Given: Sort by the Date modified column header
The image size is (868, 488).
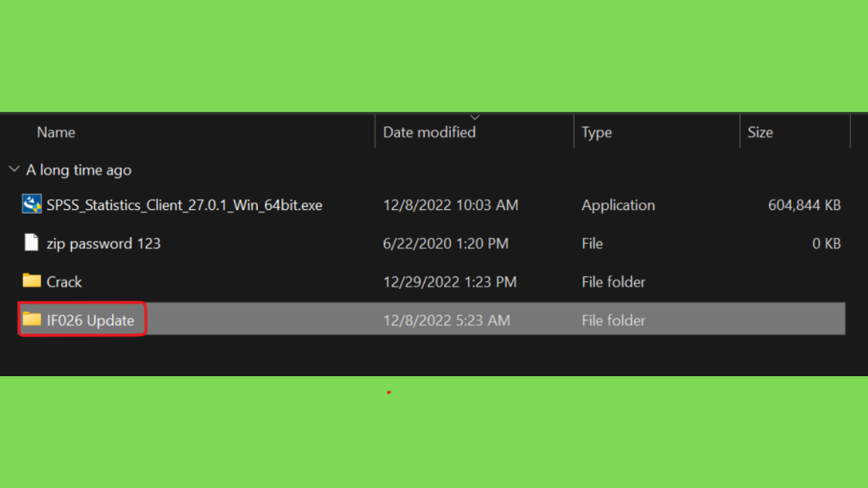Looking at the screenshot, I should pyautogui.click(x=429, y=132).
